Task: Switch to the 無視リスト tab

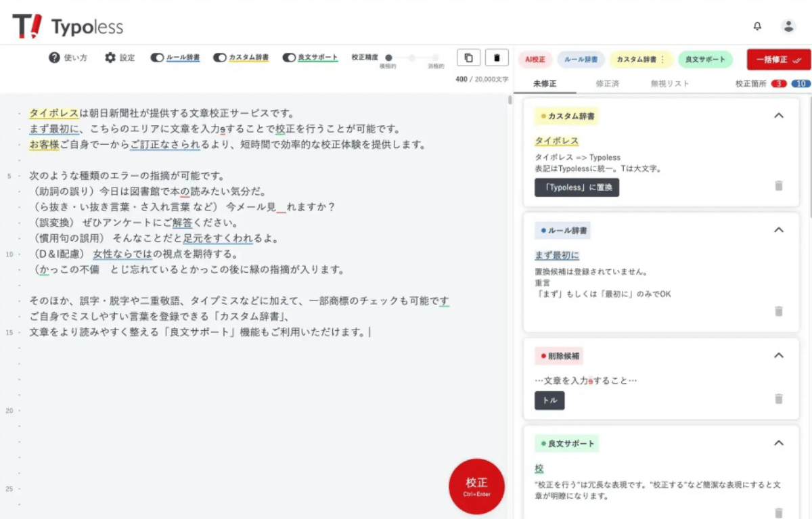Action: point(669,83)
